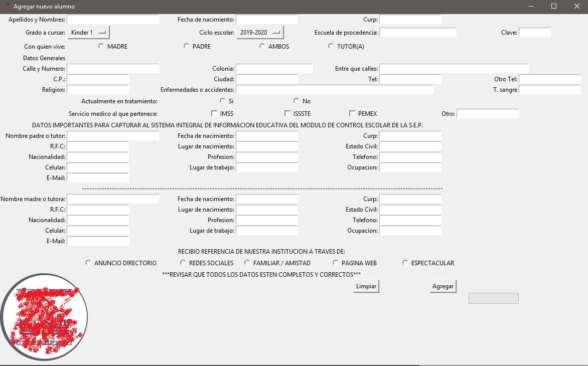Click Escuela de procedencia field
The width and height of the screenshot is (588, 366).
pos(418,33)
